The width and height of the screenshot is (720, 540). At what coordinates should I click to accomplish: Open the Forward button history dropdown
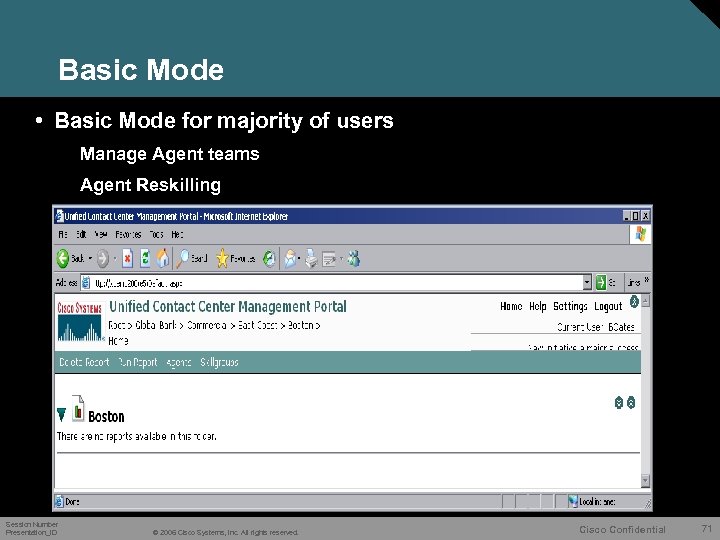115,259
